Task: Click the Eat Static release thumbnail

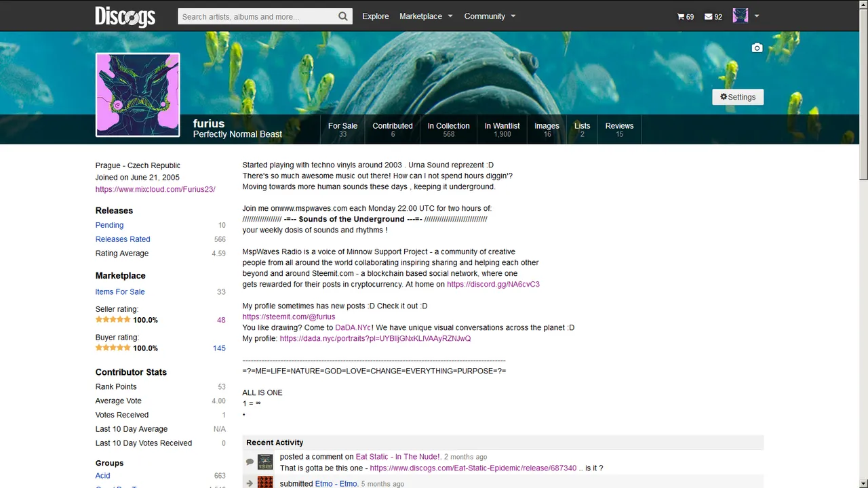Action: pyautogui.click(x=265, y=462)
